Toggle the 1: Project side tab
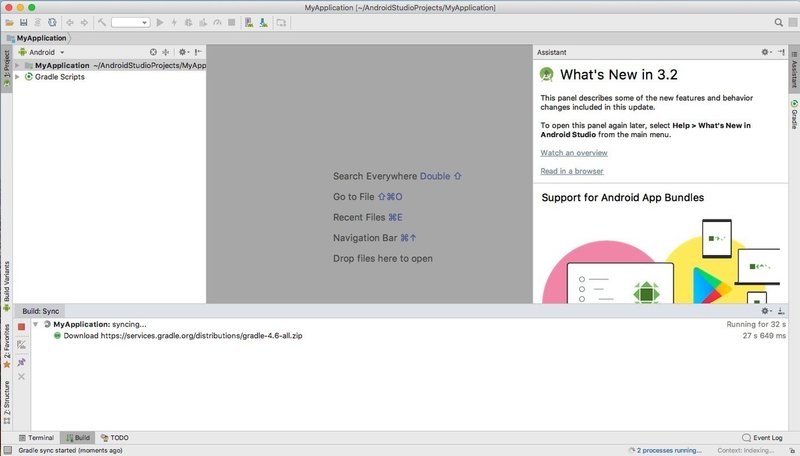 click(x=7, y=68)
